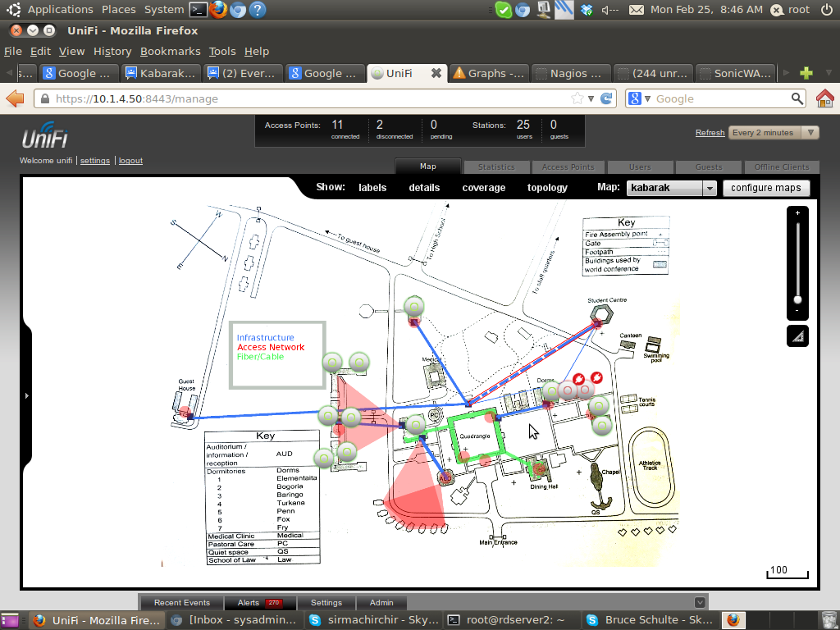Toggle topology view on the map
Image resolution: width=840 pixels, height=630 pixels.
pyautogui.click(x=547, y=188)
